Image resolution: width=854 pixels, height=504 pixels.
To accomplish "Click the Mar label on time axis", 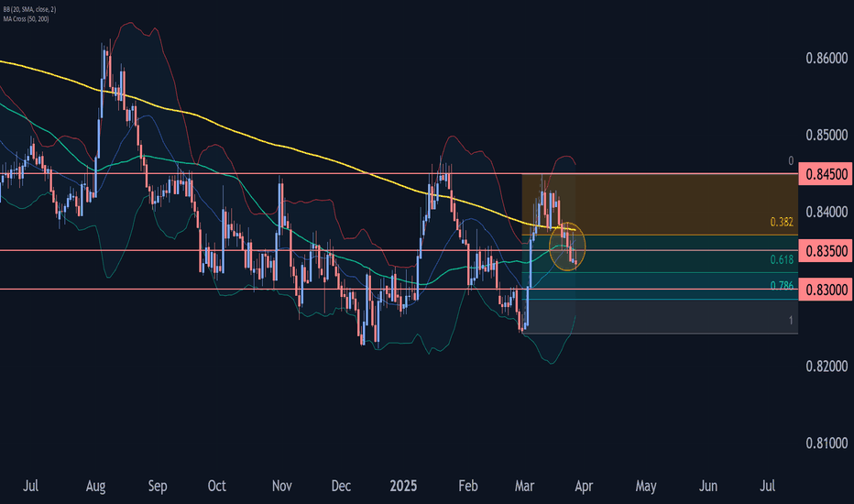I will (x=524, y=486).
